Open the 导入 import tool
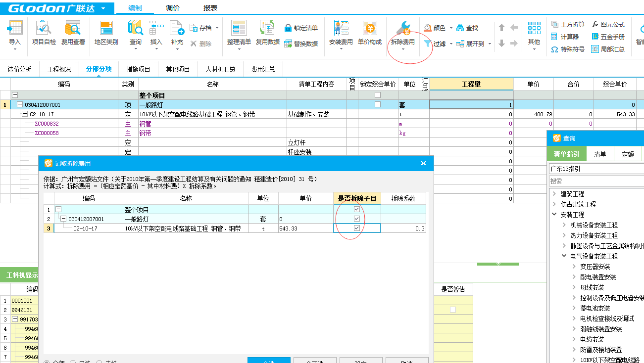The height and width of the screenshot is (363, 644). click(15, 33)
